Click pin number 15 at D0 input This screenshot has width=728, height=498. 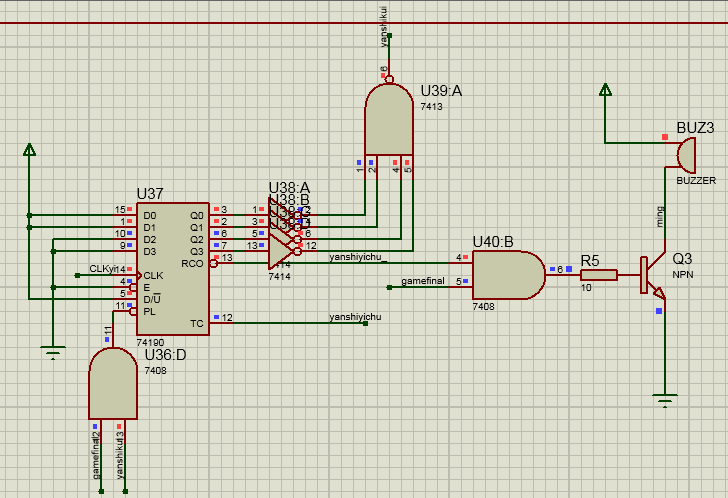click(x=120, y=210)
